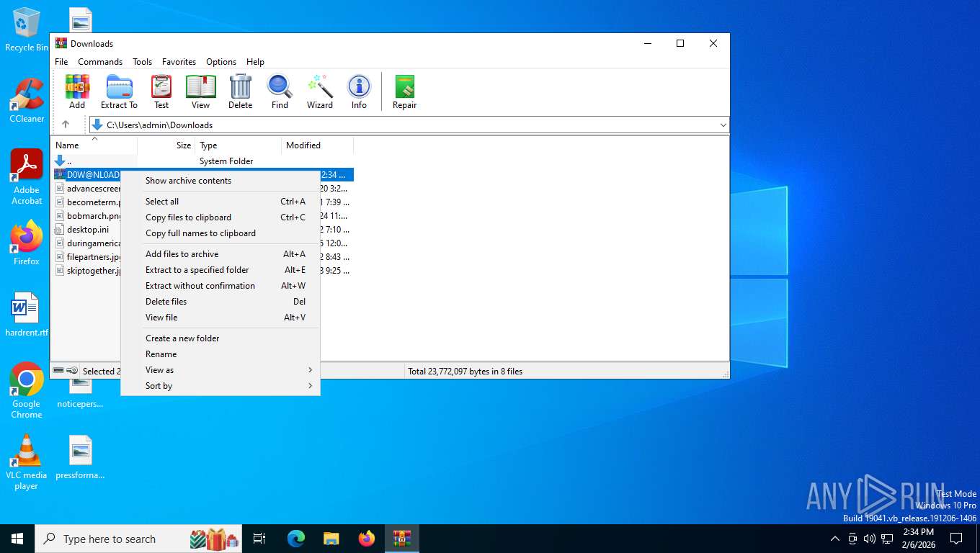980x553 pixels.
Task: Choose Delete files in context menu
Action: coord(220,302)
